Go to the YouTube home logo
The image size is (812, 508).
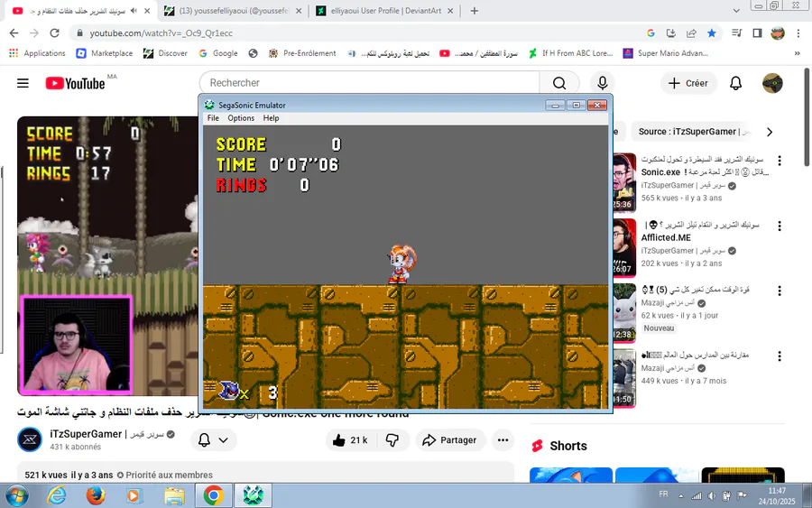(x=76, y=83)
